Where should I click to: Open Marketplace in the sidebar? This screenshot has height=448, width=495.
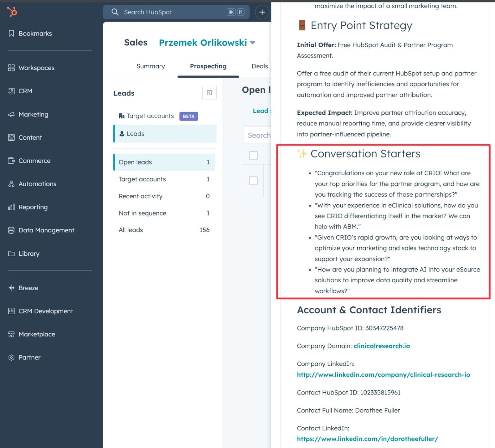pos(32,334)
